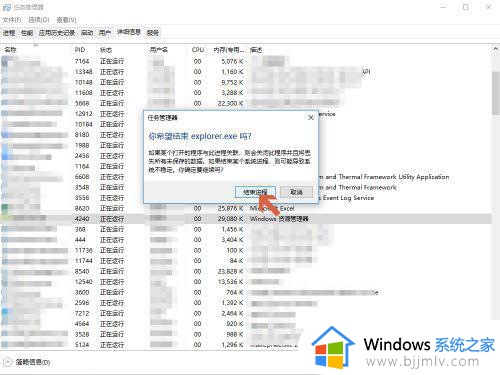Select the row with PID 10148

coord(246,82)
